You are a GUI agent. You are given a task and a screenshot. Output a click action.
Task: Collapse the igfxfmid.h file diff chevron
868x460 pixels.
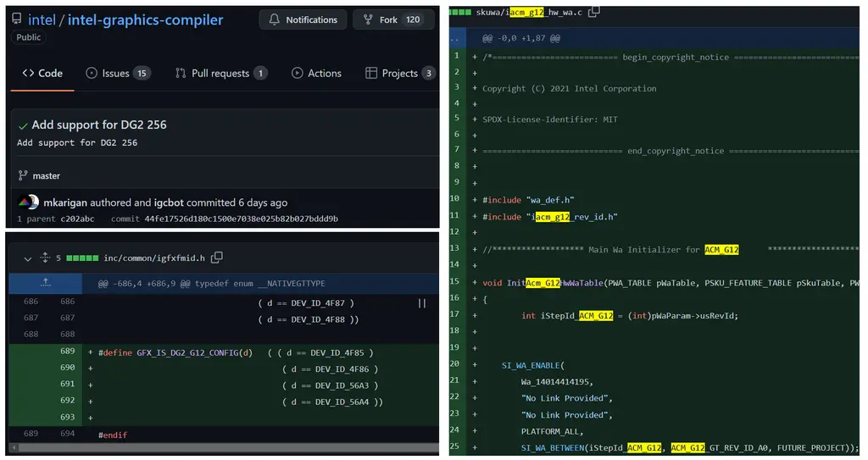pyautogui.click(x=27, y=258)
